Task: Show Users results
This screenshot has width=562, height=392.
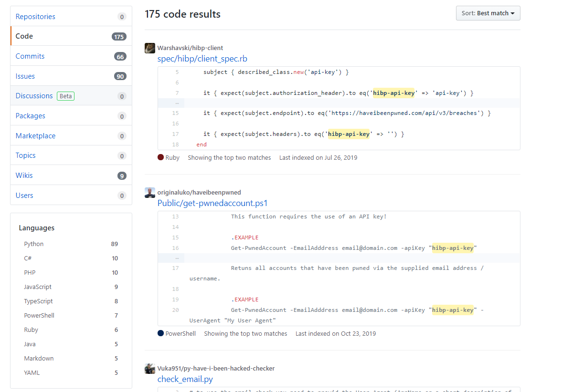Action: point(71,196)
